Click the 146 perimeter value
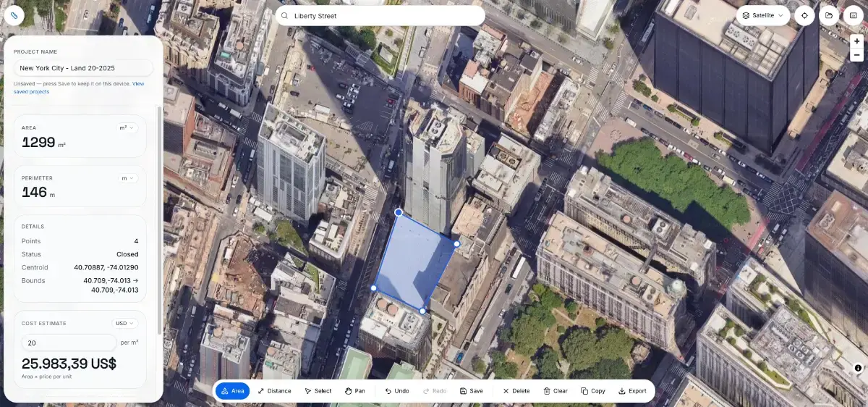The image size is (868, 407). click(x=34, y=193)
